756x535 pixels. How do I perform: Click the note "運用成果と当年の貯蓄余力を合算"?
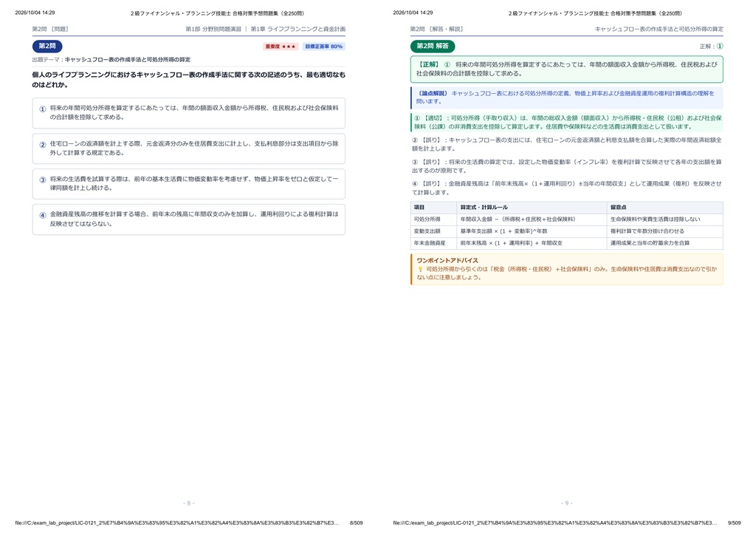click(x=650, y=243)
